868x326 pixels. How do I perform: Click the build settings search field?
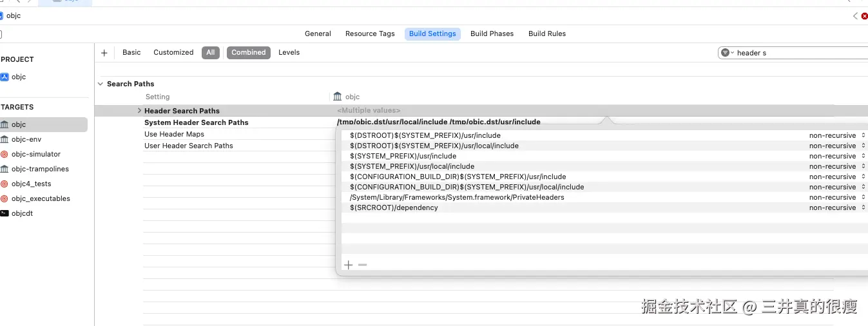(x=799, y=53)
